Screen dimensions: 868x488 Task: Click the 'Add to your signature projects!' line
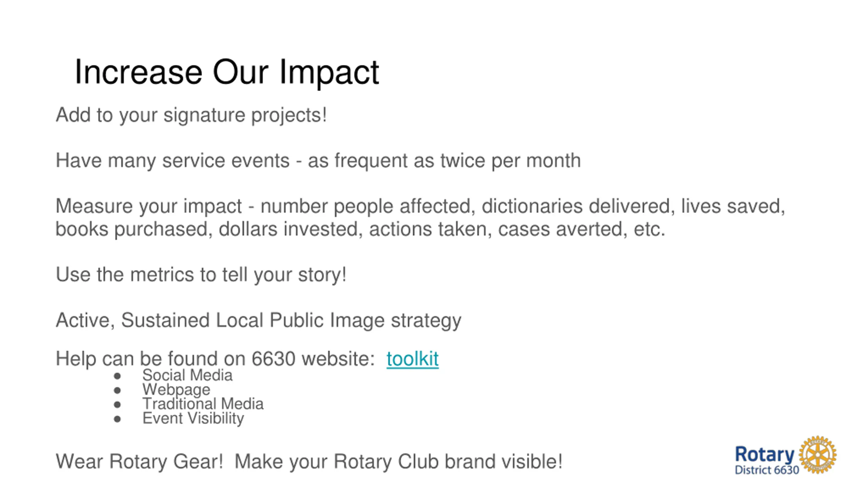point(191,115)
